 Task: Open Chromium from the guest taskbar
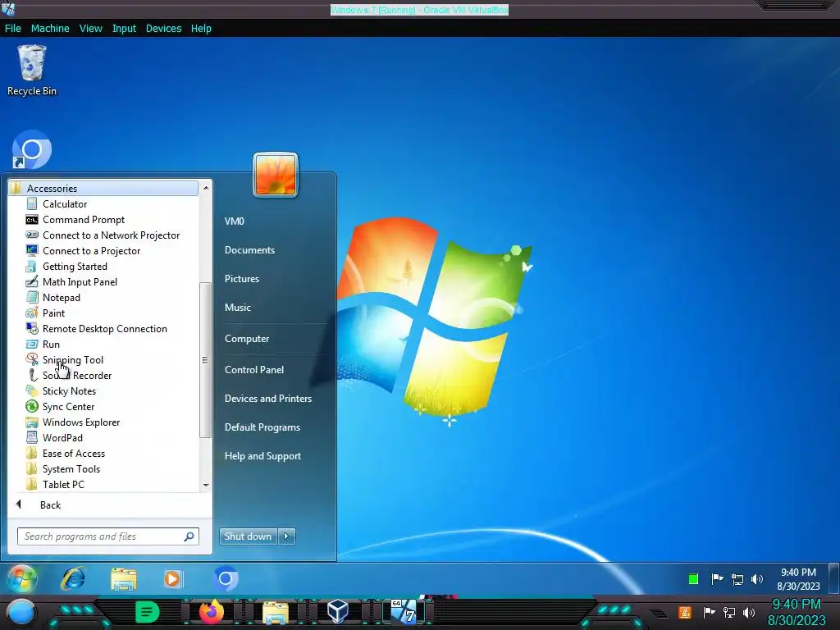coord(226,578)
